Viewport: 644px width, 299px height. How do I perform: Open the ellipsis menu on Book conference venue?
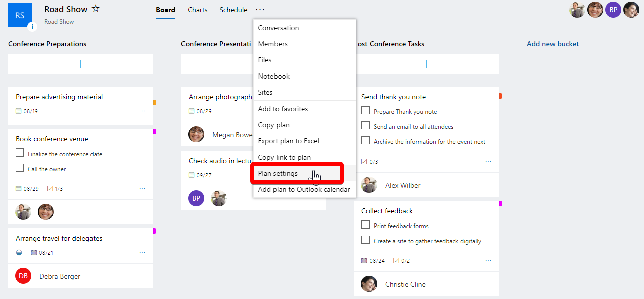pyautogui.click(x=142, y=189)
